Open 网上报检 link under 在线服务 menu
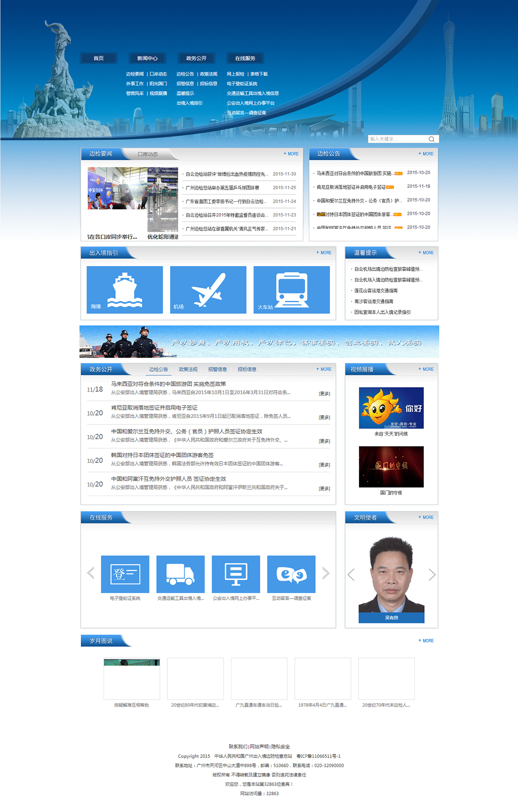This screenshot has height=812, width=518. point(235,74)
